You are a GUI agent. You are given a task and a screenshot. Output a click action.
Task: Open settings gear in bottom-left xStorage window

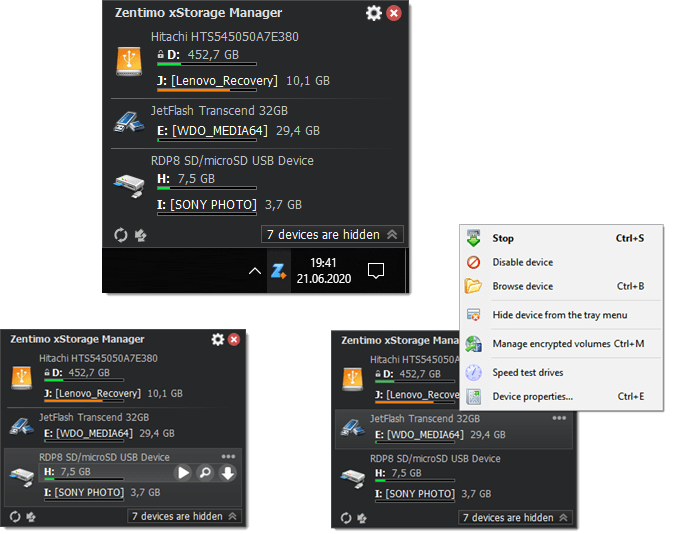click(x=218, y=340)
